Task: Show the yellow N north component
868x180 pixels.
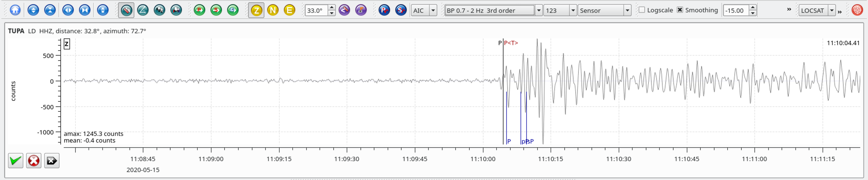Action: pyautogui.click(x=273, y=10)
